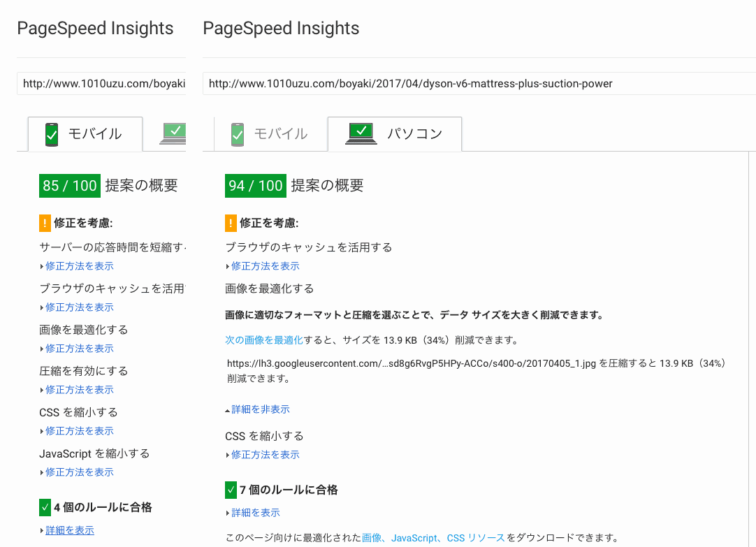Open the JavaScript resource download link
This screenshot has width=756, height=547.
pyautogui.click(x=414, y=538)
